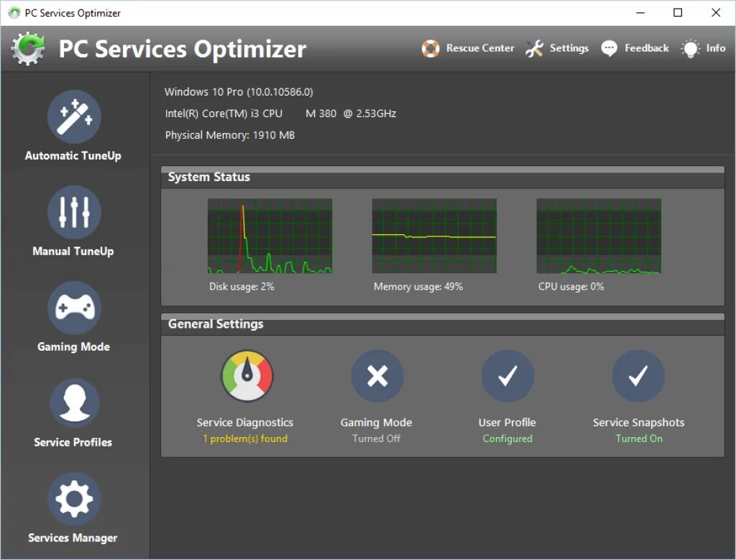This screenshot has width=736, height=560.
Task: Click the 'Turned Off' gaming mode status
Action: click(377, 439)
